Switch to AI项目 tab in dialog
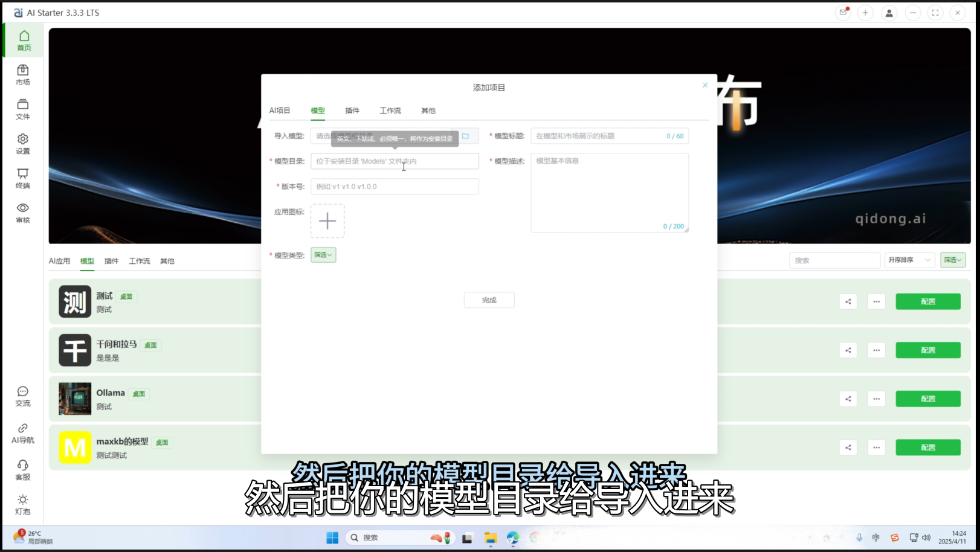The image size is (980, 552). pyautogui.click(x=280, y=111)
